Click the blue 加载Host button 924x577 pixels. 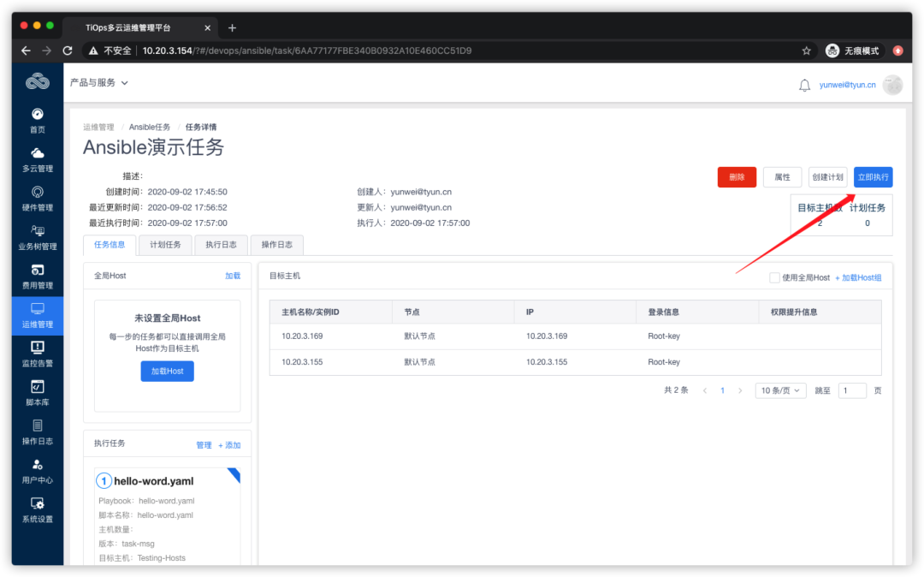click(x=167, y=371)
